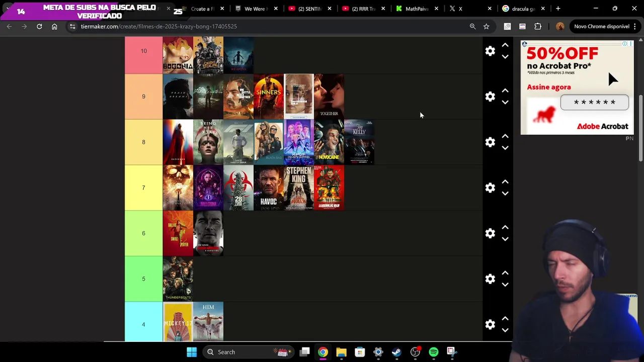Open the page zoom magnifier icon
The width and height of the screenshot is (644, 362).
tap(472, 26)
